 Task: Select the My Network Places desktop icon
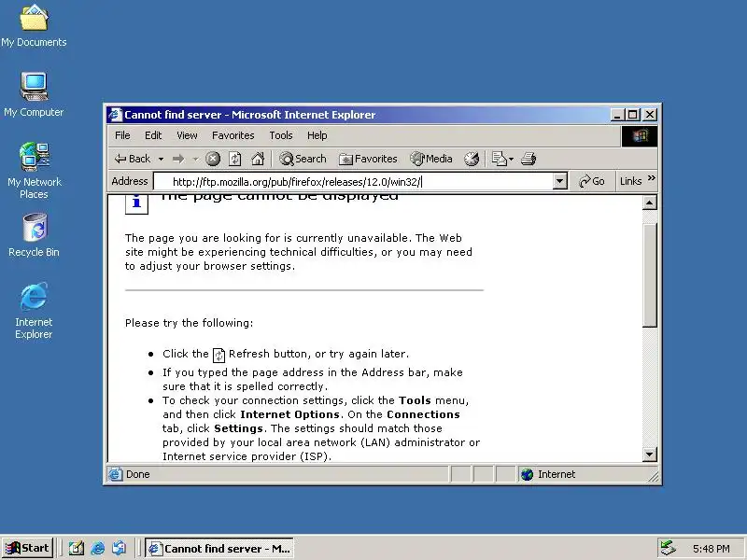coord(34,171)
